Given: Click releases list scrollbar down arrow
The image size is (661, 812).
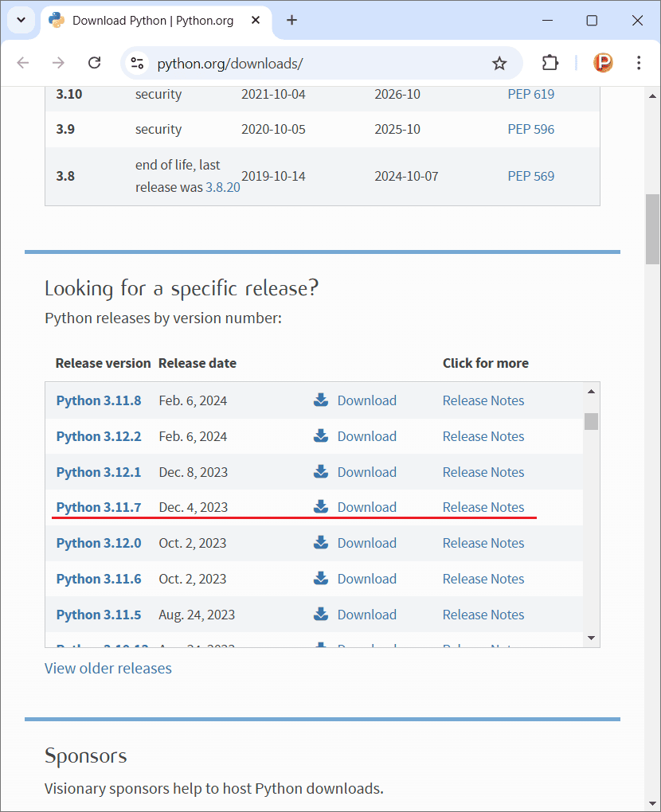Looking at the screenshot, I should coord(591,638).
